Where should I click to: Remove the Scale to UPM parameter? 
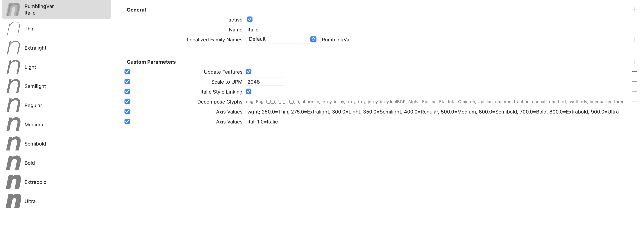point(634,81)
